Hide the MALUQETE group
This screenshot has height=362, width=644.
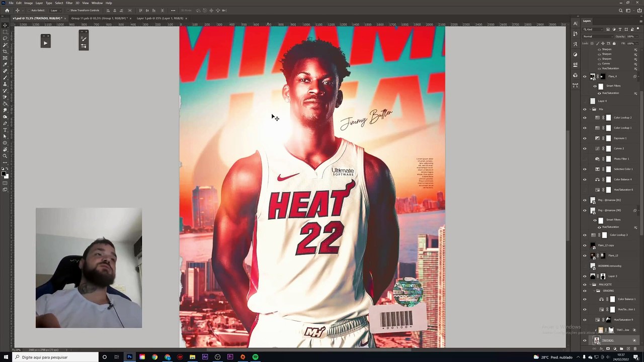coord(585,285)
